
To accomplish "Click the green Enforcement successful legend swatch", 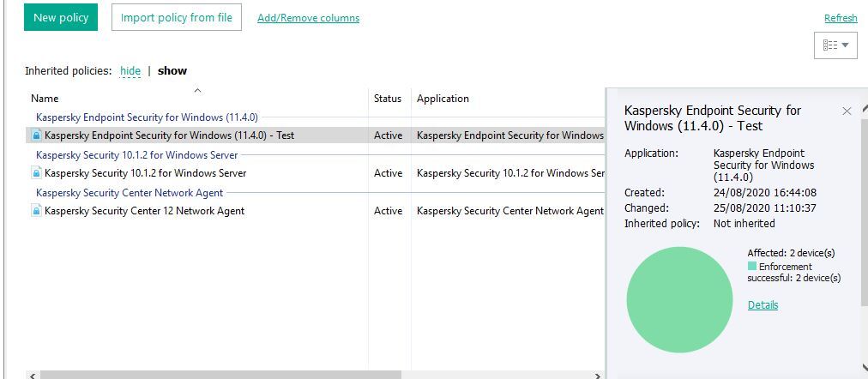I will tap(752, 267).
